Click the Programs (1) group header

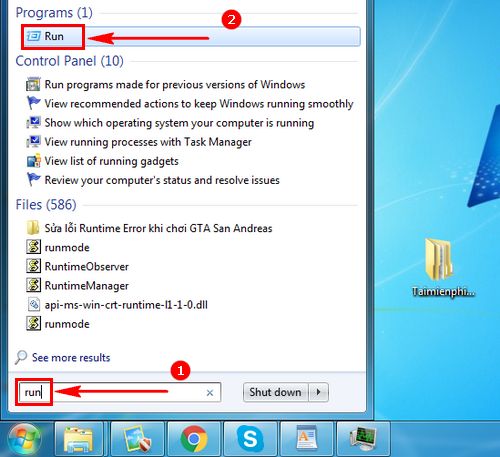(54, 13)
